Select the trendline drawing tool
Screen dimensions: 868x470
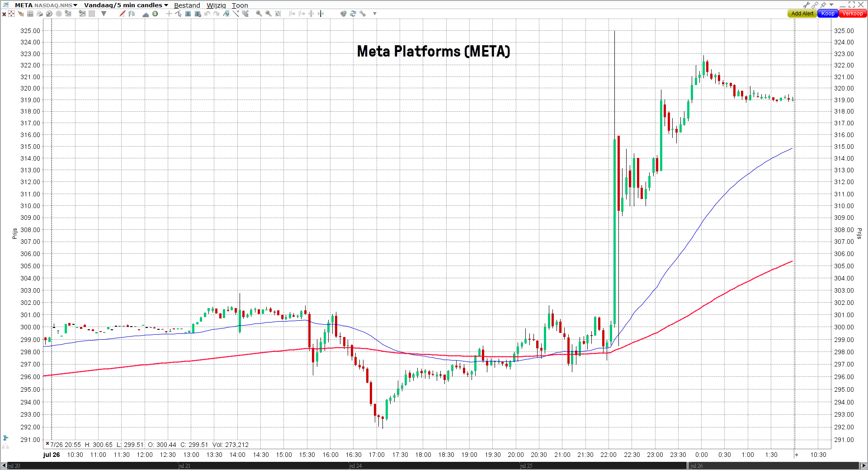[236, 14]
